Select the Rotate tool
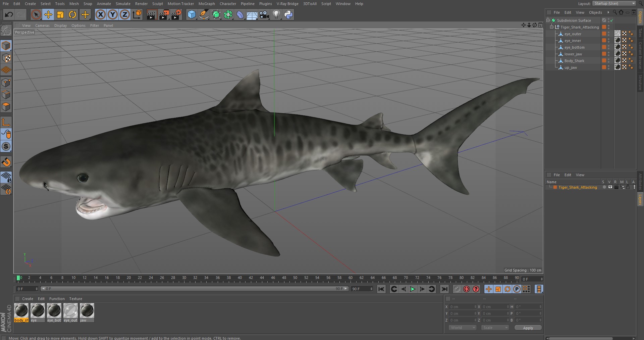 pos(72,14)
